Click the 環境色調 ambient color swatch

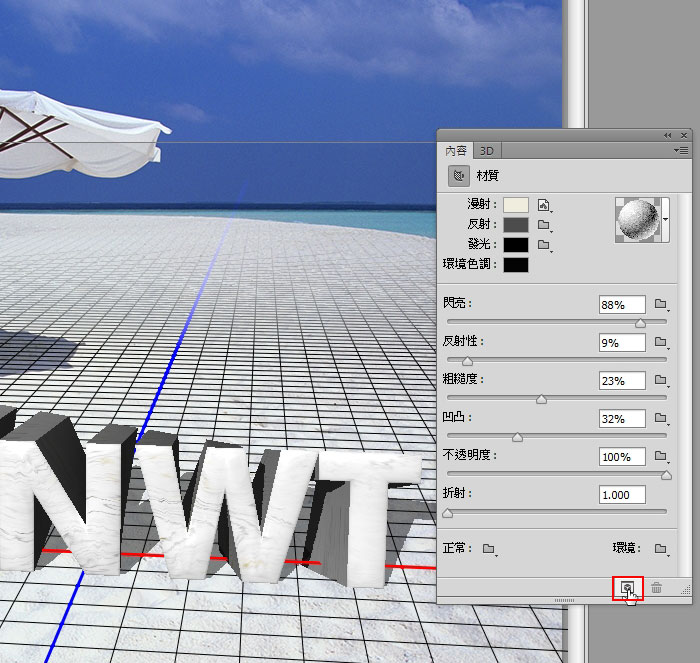[x=516, y=265]
